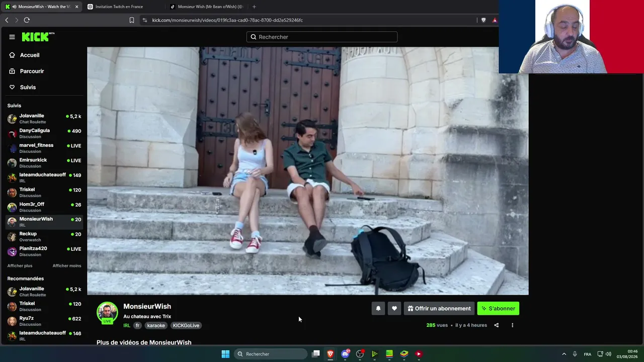Open Accueil in the sidebar
Screen dimensions: 644x362
(30, 55)
